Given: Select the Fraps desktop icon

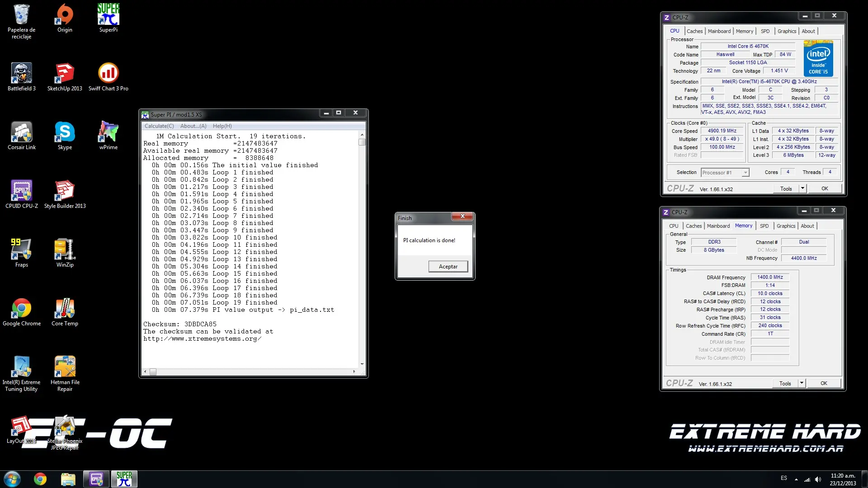Looking at the screenshot, I should (x=21, y=253).
